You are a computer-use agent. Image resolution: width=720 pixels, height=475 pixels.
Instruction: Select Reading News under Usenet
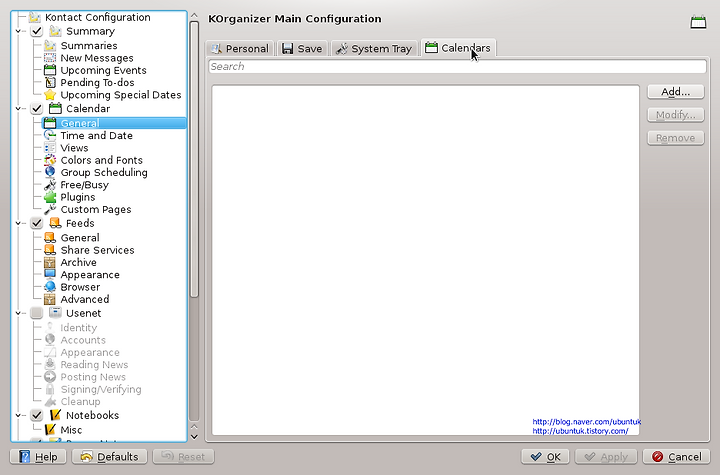pyautogui.click(x=94, y=365)
